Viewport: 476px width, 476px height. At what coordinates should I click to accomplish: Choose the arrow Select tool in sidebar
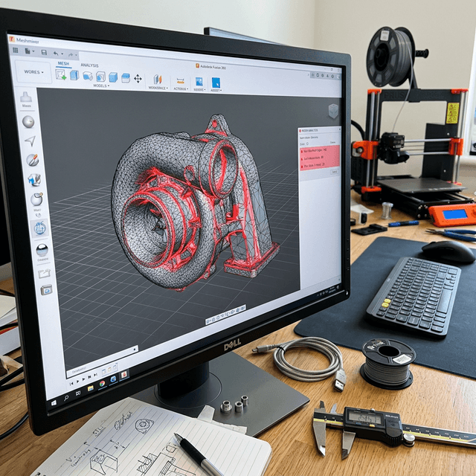(x=30, y=141)
